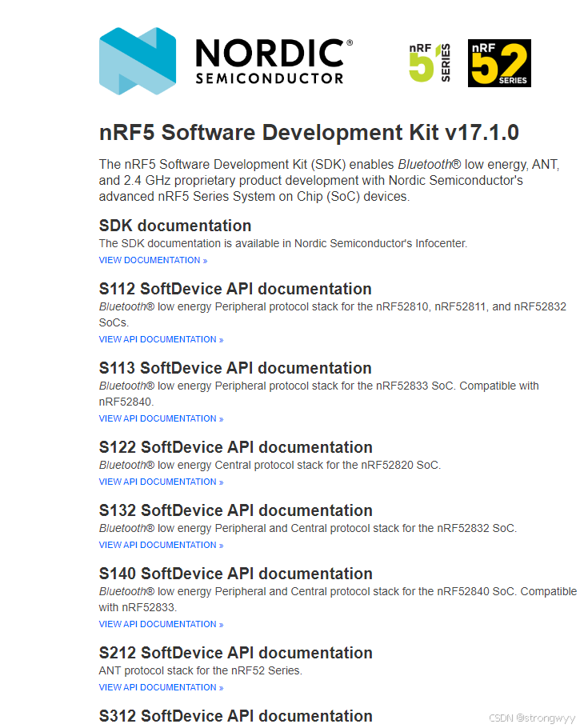Open the View Documentation link under SDK documentation
This screenshot has width=580, height=728.
(x=153, y=261)
